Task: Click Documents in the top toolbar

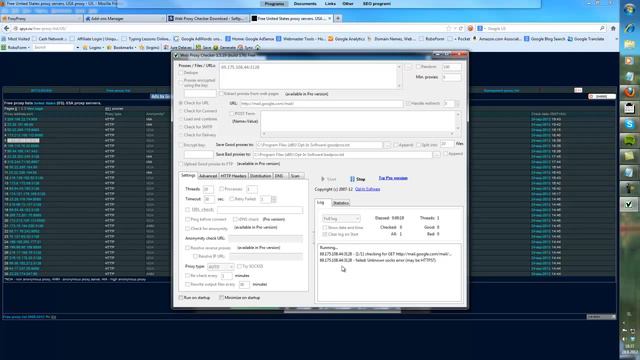Action: click(305, 4)
